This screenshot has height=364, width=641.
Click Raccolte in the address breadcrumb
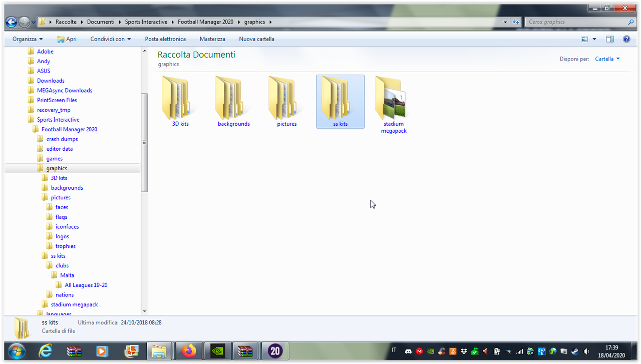[x=66, y=22]
